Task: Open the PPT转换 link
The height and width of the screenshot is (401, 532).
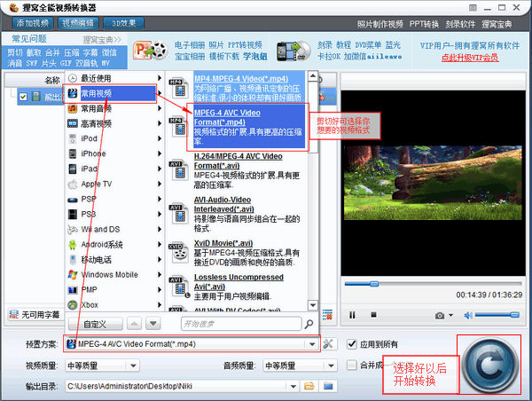Action: click(424, 25)
